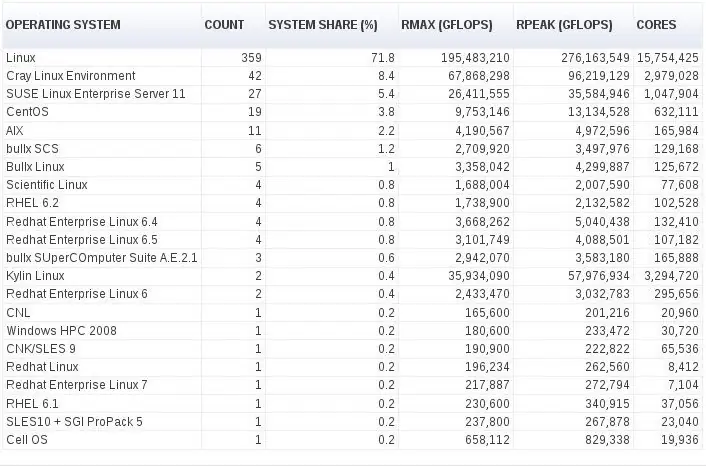Click the Redhat Enterprise Linux 6.5 label
This screenshot has width=706, height=466.
pos(81,240)
